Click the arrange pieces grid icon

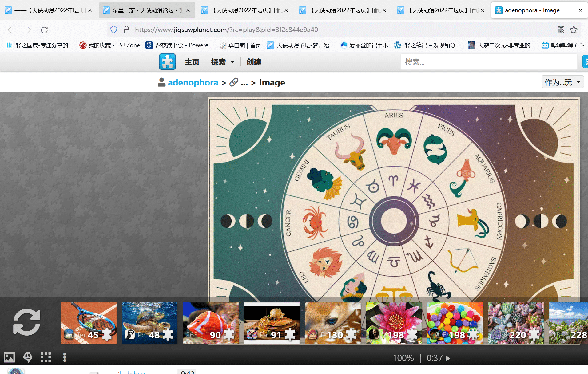coord(46,357)
